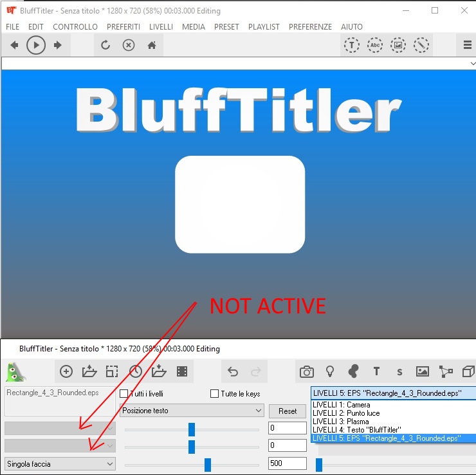This screenshot has width=476, height=475.
Task: Add a picture layer with the image icon
Action: [x=422, y=371]
